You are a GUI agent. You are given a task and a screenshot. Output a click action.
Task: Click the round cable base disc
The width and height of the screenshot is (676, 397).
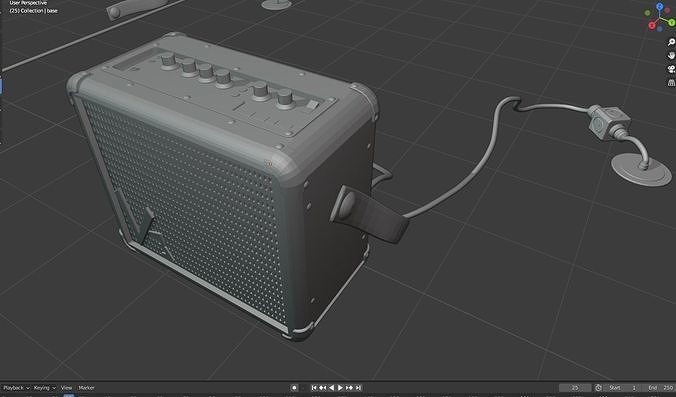pos(642,170)
